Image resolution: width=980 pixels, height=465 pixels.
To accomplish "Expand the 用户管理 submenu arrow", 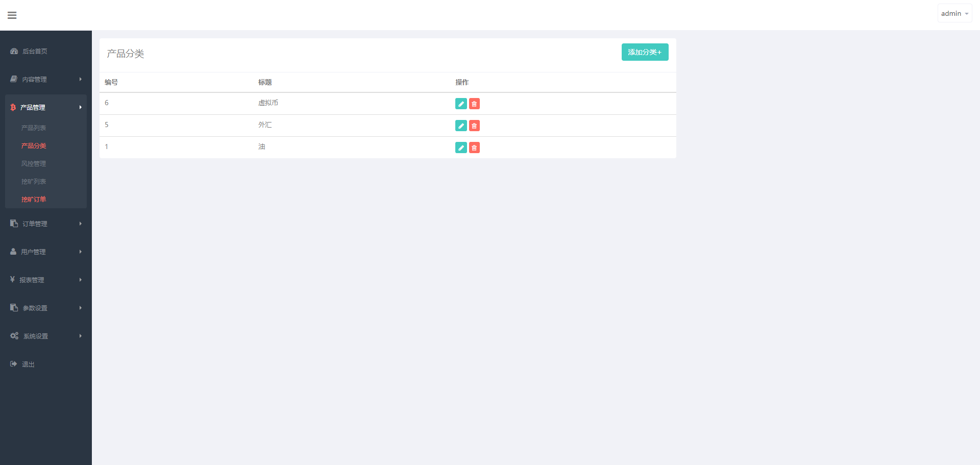I will click(x=81, y=252).
